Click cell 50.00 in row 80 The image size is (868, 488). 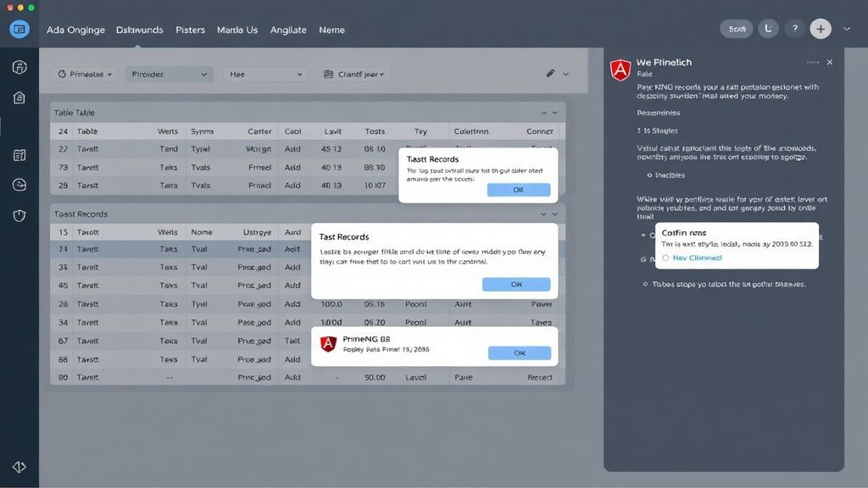coord(375,377)
